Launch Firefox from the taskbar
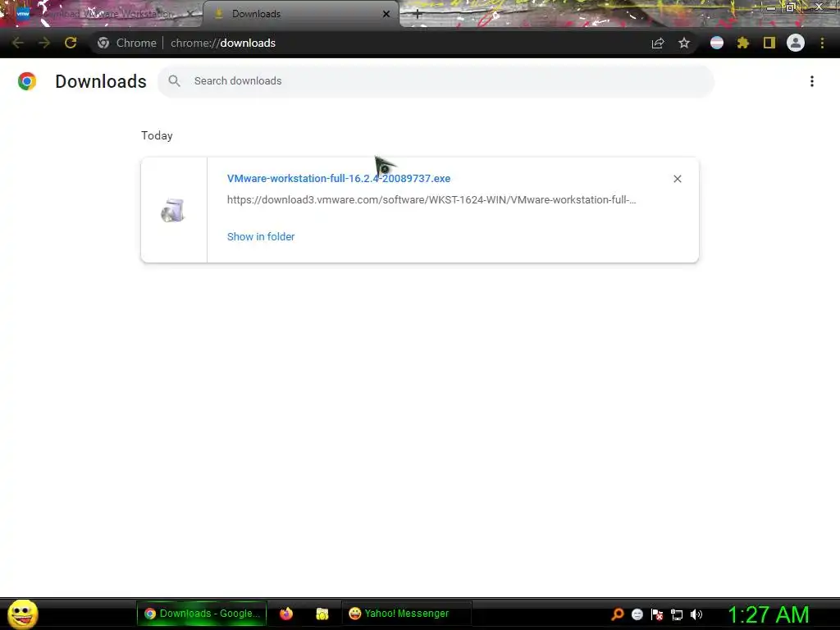Screen dimensions: 840x630 click(286, 614)
